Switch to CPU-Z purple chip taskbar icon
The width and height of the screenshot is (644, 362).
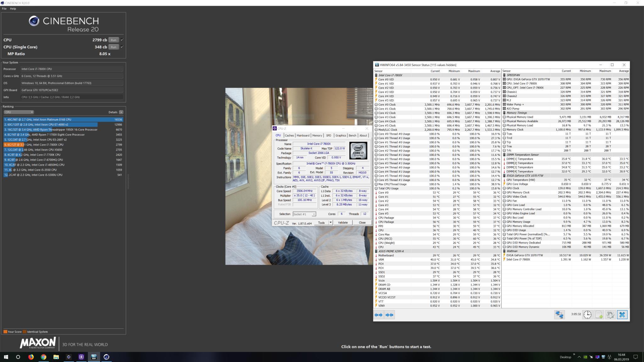[81, 357]
